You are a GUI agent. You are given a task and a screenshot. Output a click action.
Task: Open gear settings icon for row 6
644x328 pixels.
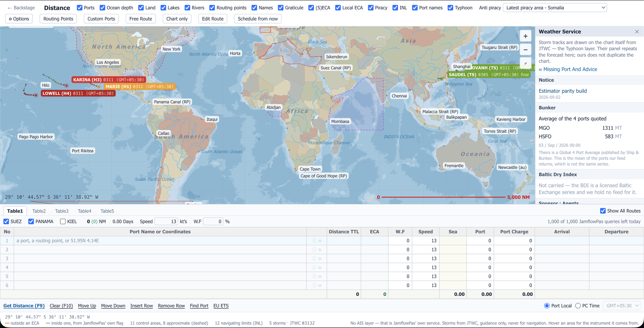click(x=320, y=286)
